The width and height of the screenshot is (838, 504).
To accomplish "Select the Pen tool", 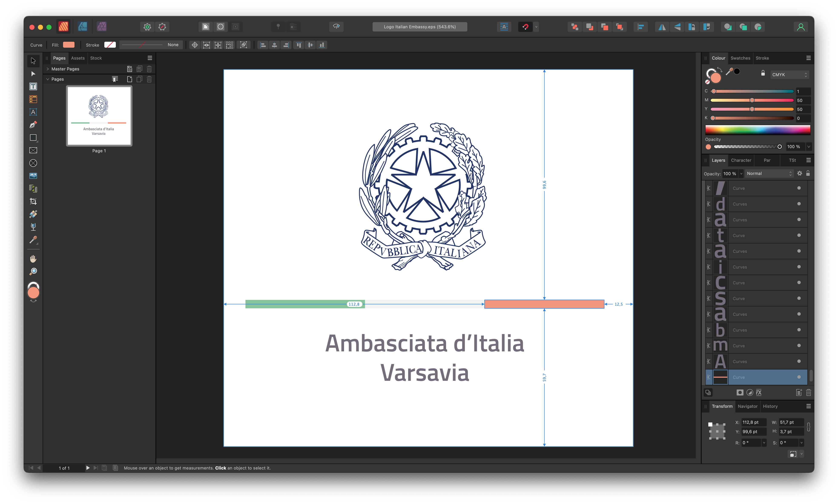I will pyautogui.click(x=33, y=125).
